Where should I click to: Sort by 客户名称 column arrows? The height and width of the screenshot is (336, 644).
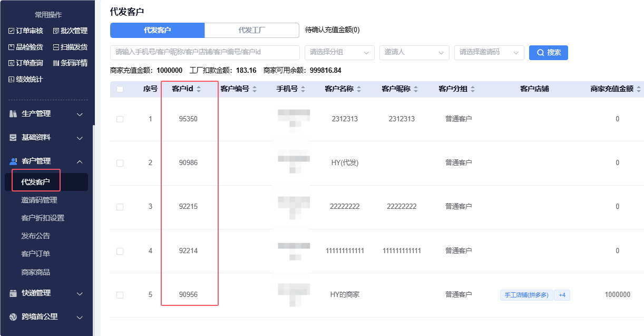[359, 89]
